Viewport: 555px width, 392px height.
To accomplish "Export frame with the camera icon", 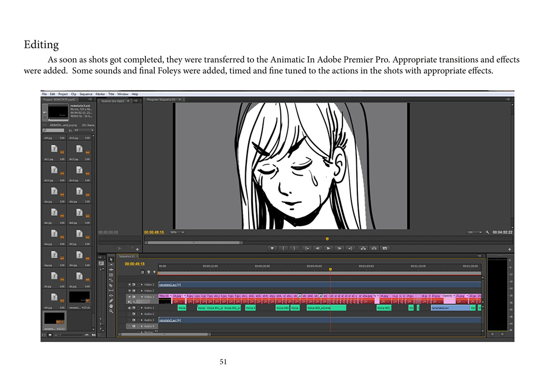I will coord(385,248).
